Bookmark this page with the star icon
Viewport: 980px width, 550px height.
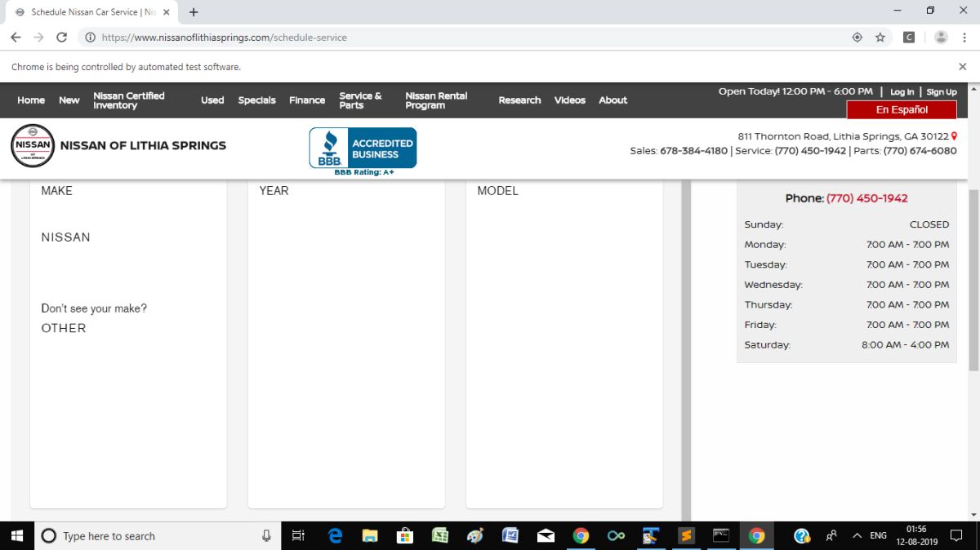(880, 38)
